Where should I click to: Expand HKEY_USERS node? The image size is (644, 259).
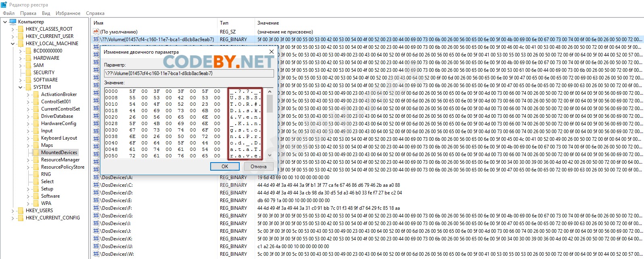click(13, 211)
